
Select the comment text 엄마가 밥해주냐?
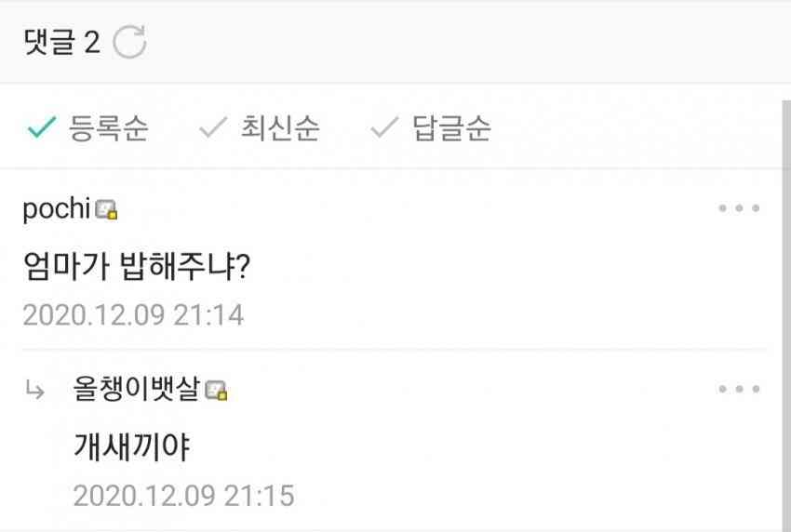coord(137,266)
